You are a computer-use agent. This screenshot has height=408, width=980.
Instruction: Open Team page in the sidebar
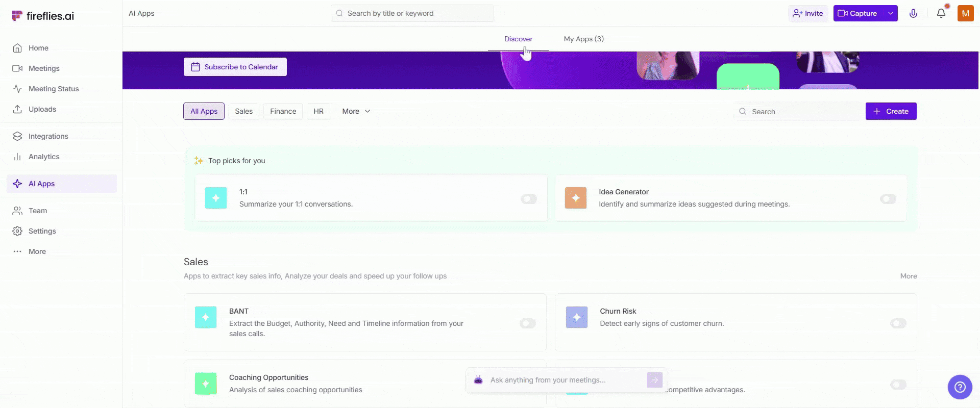(x=61, y=211)
